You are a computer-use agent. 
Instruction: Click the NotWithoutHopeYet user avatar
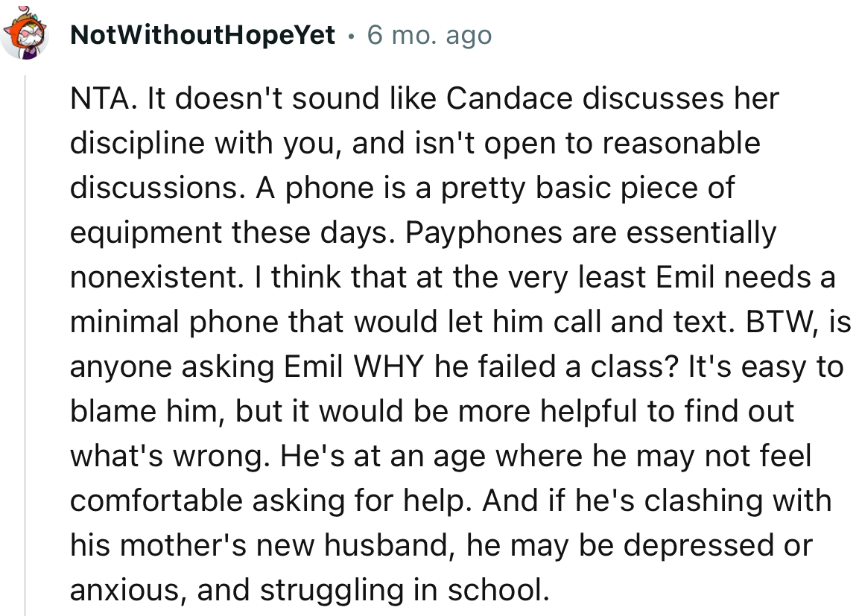tap(25, 35)
